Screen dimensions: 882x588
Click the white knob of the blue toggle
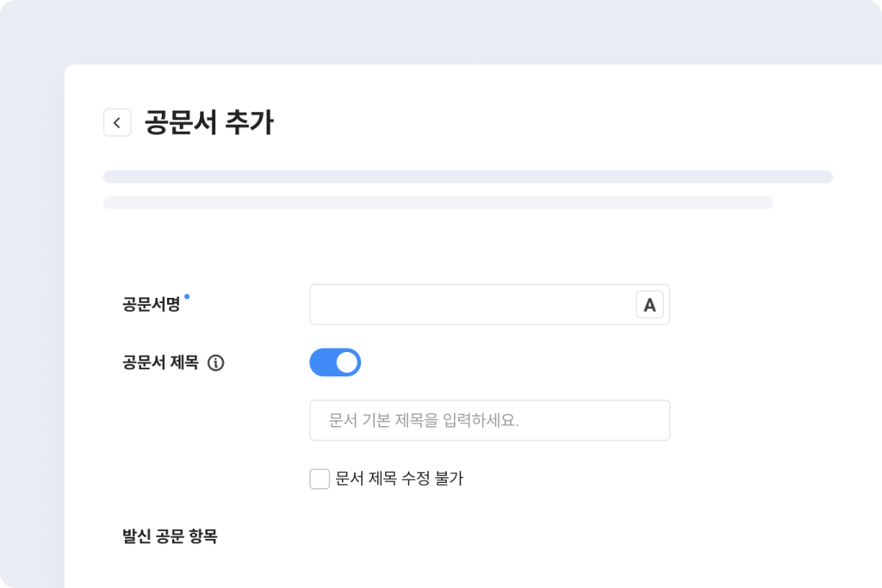(346, 362)
